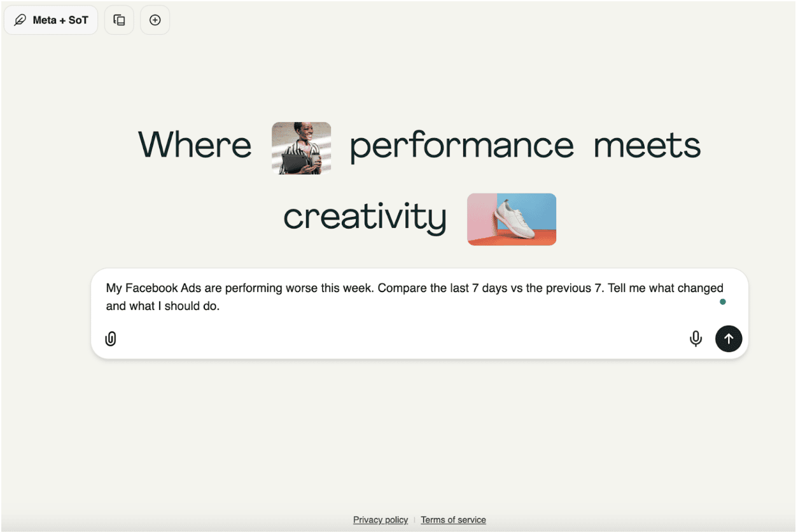The image size is (798, 532).
Task: Click the plus circle new chat icon
Action: pos(155,20)
